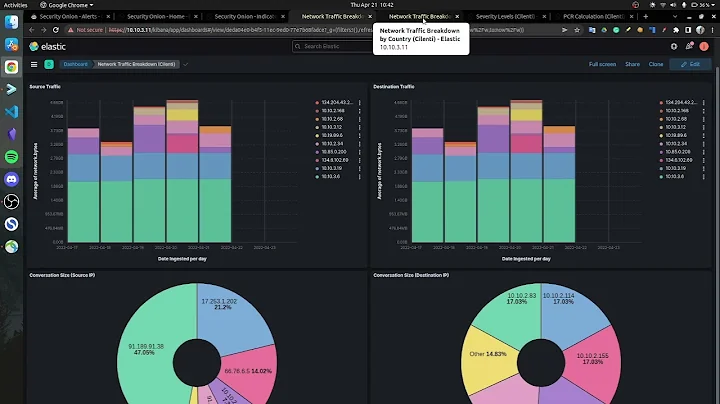Open legend options for 10.10.2.68 in Destination Traffic
Image resolution: width=720 pixels, height=404 pixels.
pyautogui.click(x=703, y=119)
